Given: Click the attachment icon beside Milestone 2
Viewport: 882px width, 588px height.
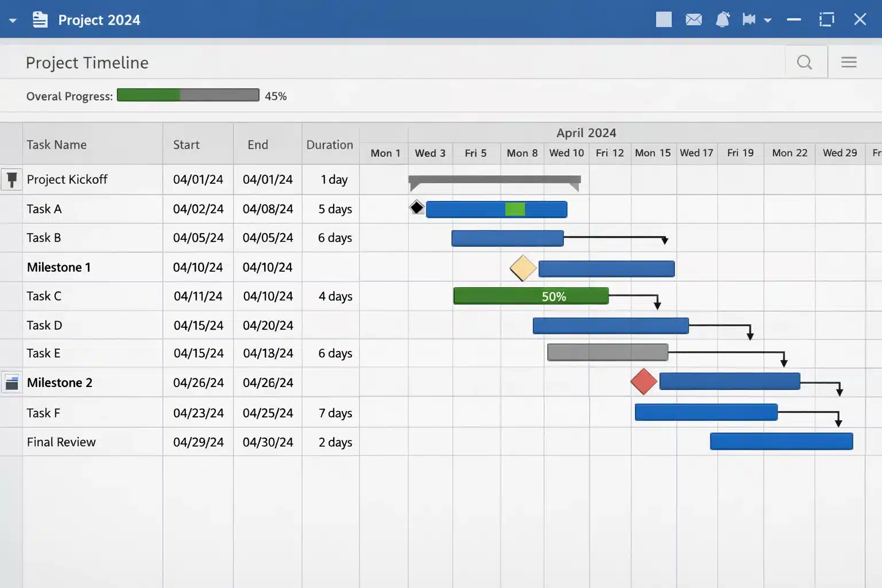Looking at the screenshot, I should coord(11,382).
